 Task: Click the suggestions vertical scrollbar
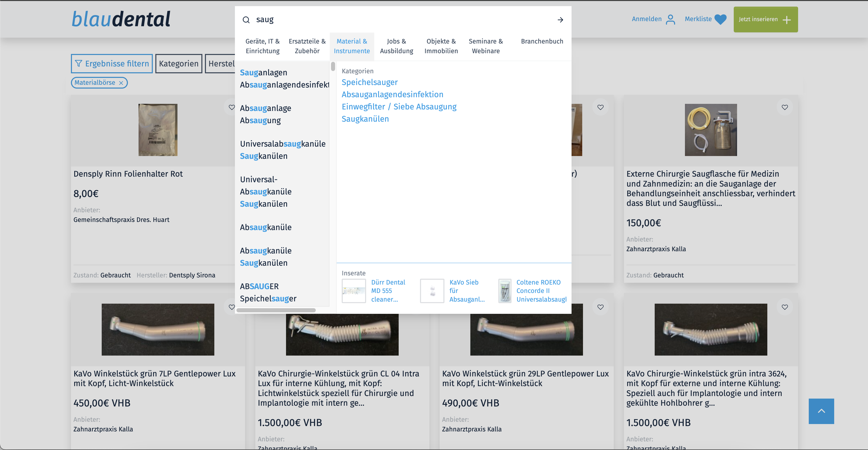coord(333,66)
